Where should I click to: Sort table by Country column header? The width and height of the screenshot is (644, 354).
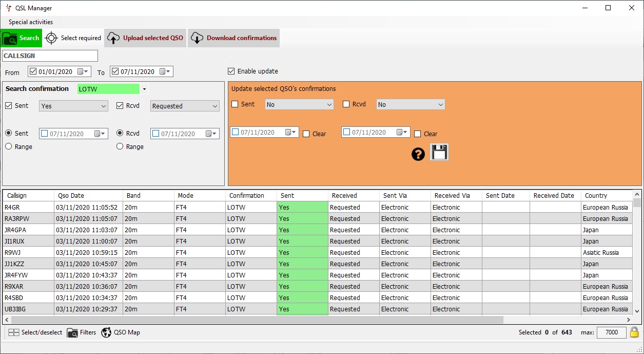[x=607, y=196]
